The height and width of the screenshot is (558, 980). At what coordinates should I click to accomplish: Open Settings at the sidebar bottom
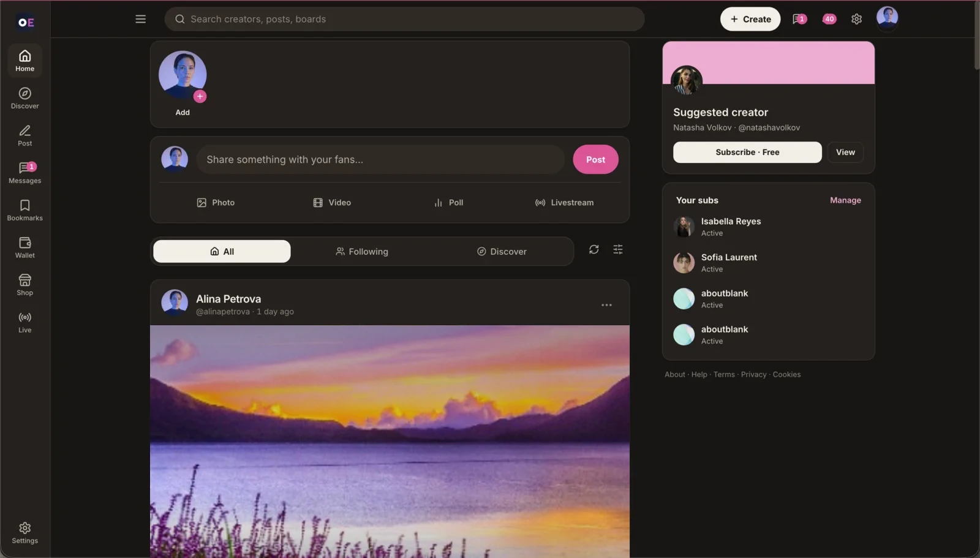click(x=24, y=533)
